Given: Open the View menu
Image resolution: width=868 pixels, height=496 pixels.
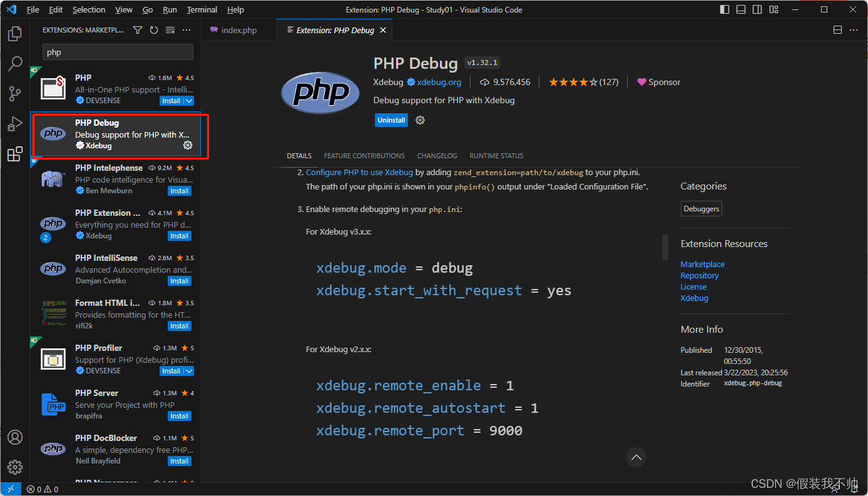Looking at the screenshot, I should (x=124, y=9).
